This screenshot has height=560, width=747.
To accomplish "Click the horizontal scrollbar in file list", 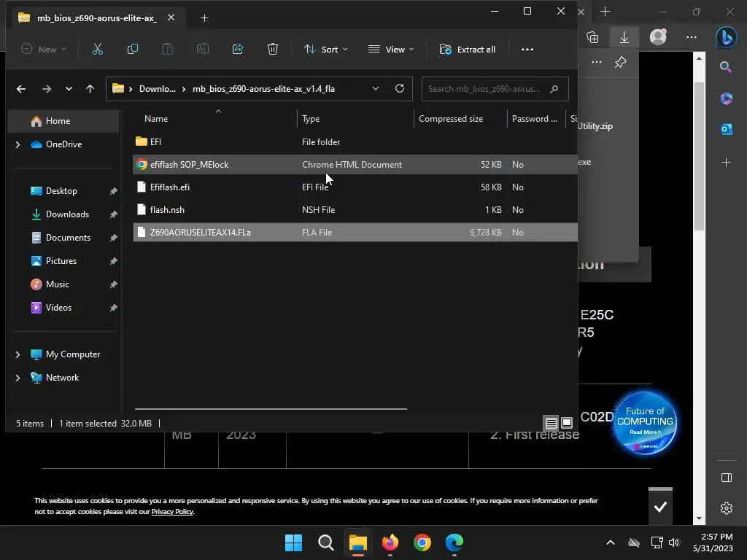I will pyautogui.click(x=271, y=408).
